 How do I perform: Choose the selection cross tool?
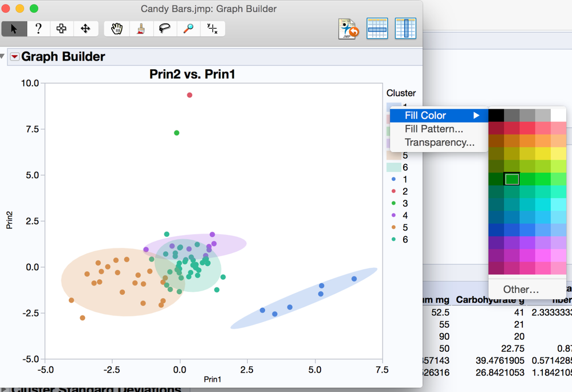pyautogui.click(x=61, y=29)
